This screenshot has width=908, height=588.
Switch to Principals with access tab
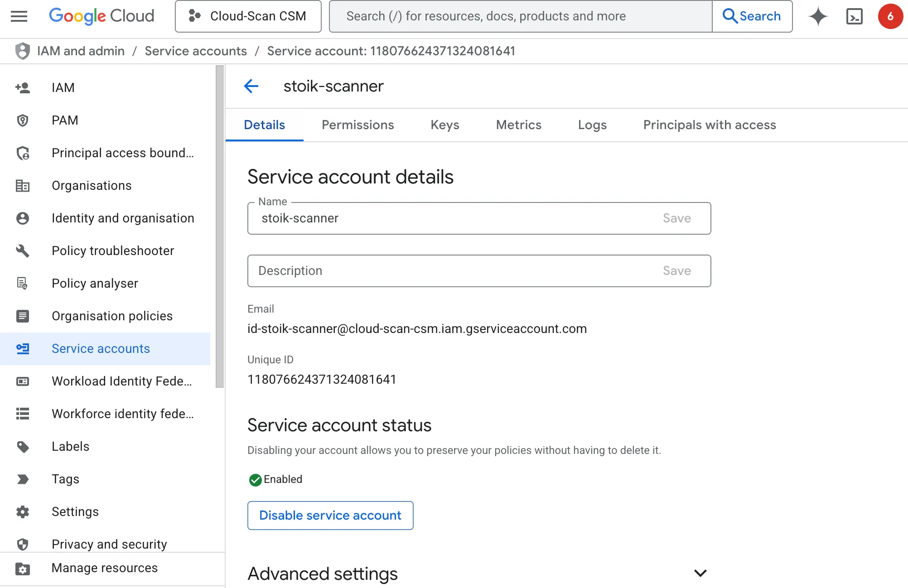[x=710, y=125]
